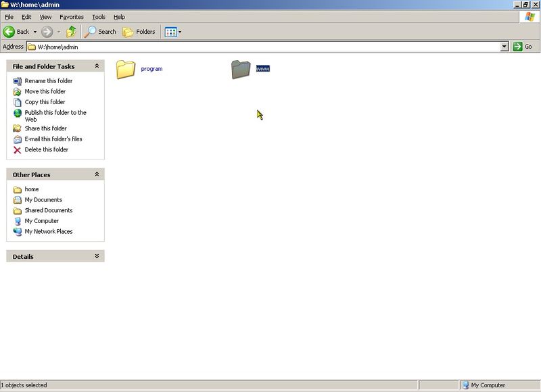Open the File menu

(x=9, y=17)
